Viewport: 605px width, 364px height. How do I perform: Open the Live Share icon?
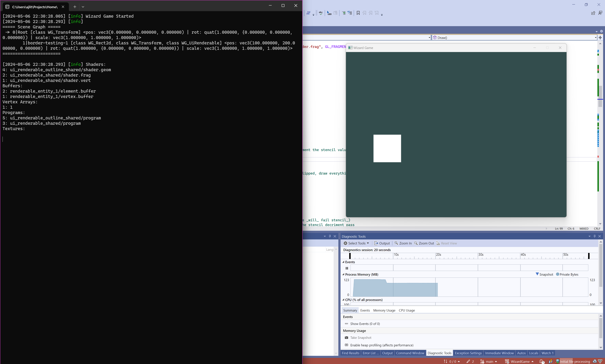pos(593,13)
